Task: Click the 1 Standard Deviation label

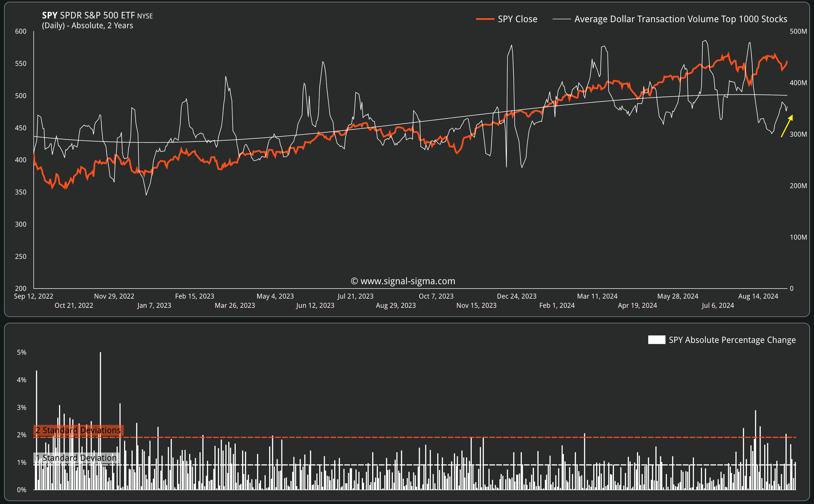Action: click(77, 458)
